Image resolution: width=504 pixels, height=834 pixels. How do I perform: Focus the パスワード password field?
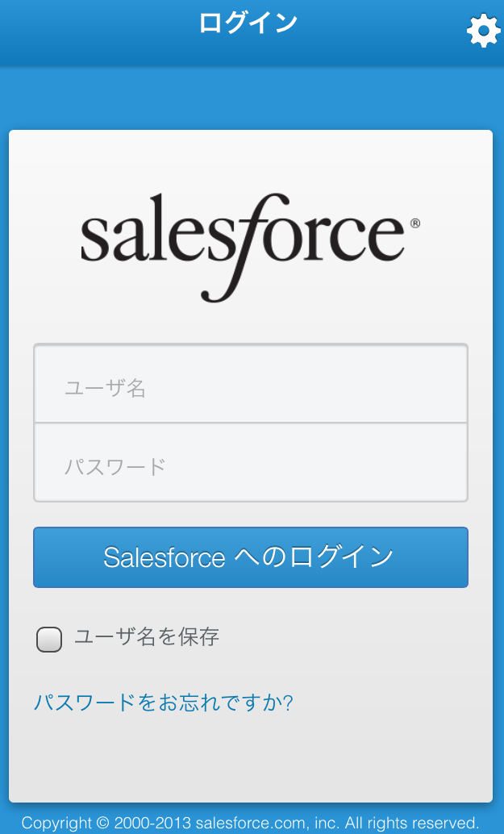coord(251,462)
